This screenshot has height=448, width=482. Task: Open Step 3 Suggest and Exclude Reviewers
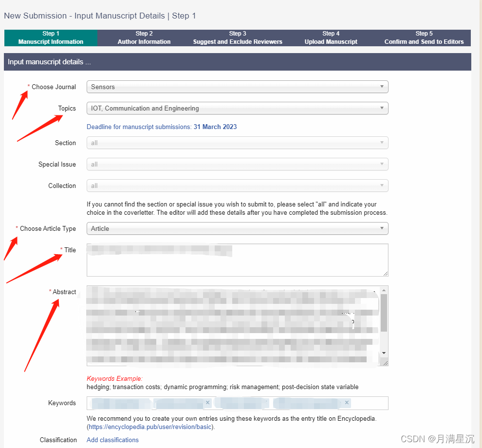[x=237, y=38]
